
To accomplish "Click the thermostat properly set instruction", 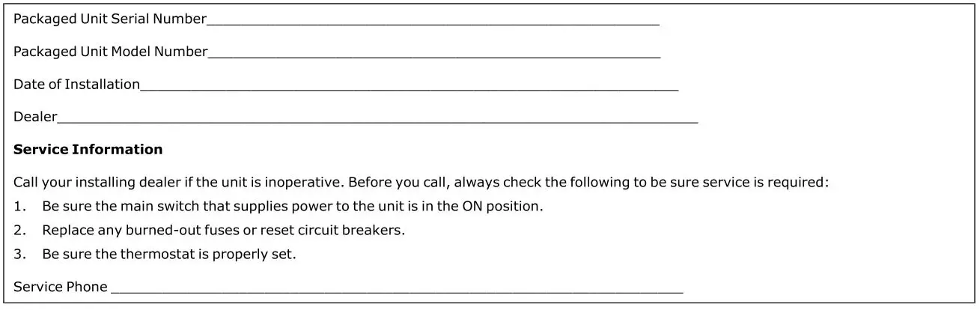I will pos(169,254).
